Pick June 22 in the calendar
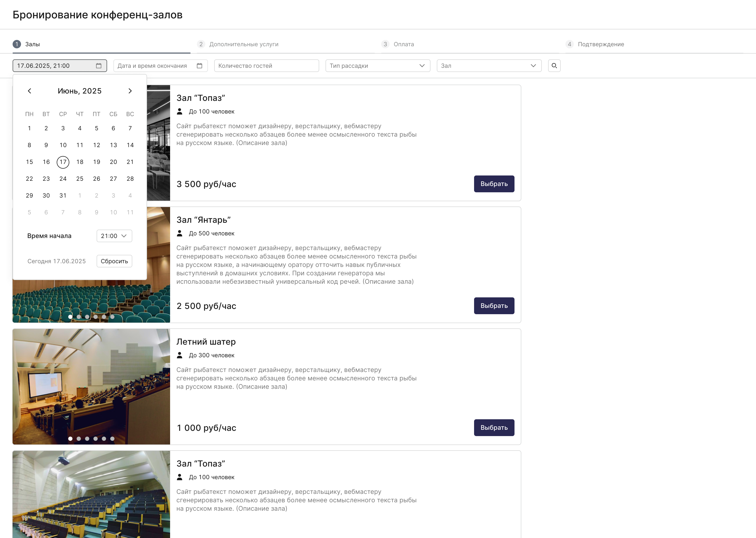 click(x=29, y=179)
